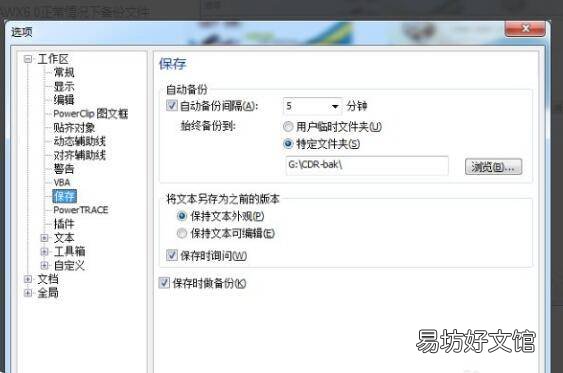
Task: Toggle the 保存时询问 checkbox
Action: point(172,255)
